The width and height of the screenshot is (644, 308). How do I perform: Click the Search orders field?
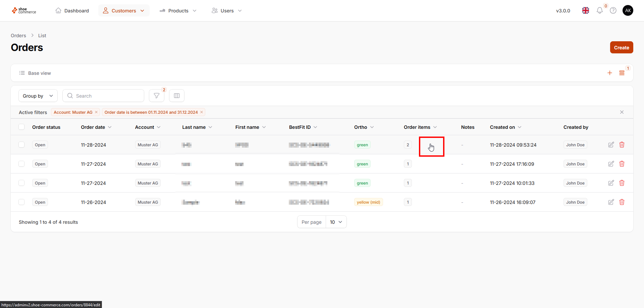point(103,96)
